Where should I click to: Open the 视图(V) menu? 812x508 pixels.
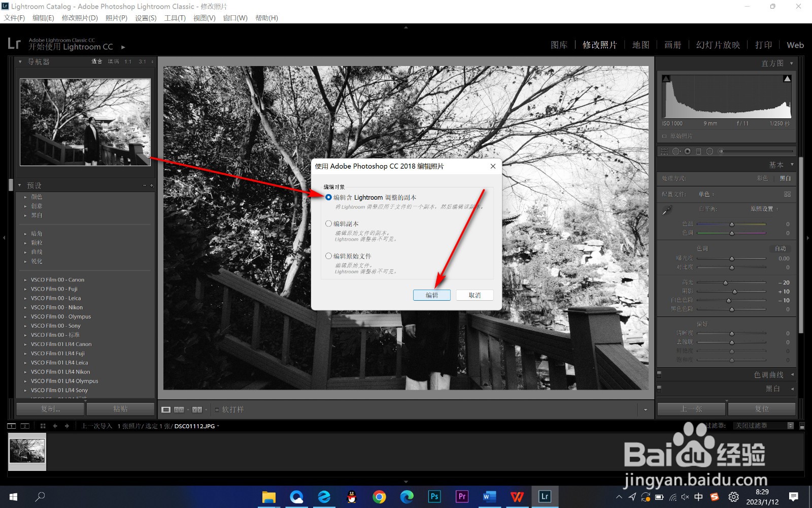204,18
